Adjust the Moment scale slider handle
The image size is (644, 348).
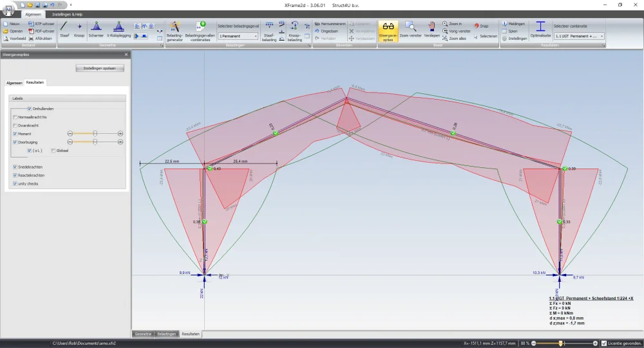point(95,134)
